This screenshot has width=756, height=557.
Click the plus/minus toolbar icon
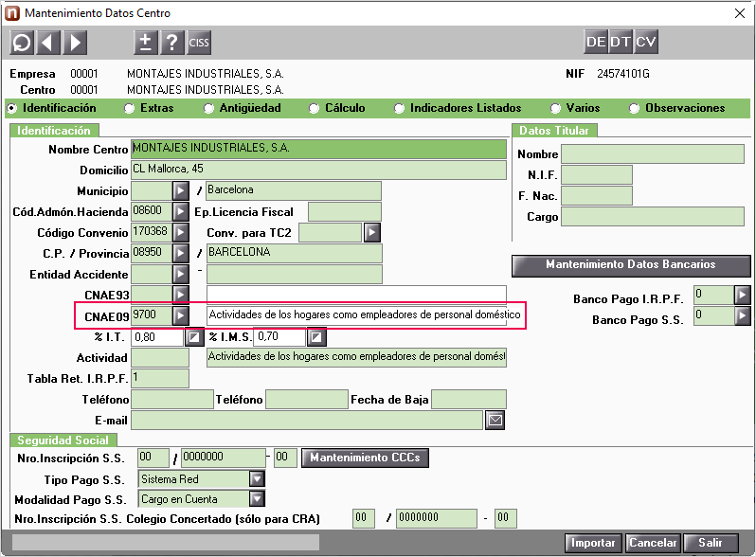146,43
